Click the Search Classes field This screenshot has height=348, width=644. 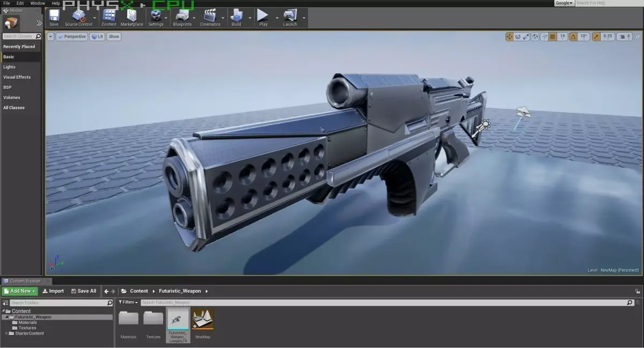[21, 36]
